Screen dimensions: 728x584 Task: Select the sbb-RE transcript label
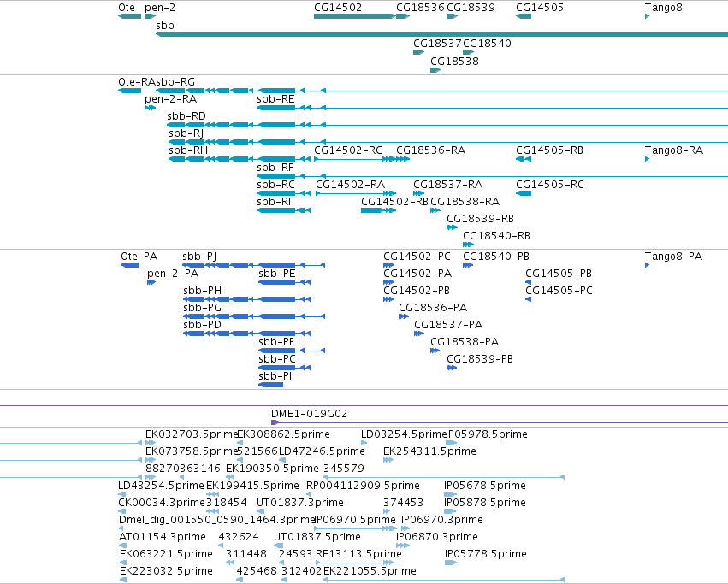(x=275, y=99)
